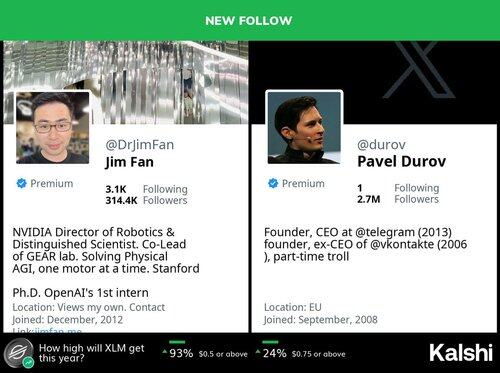Open Jim Fan's 3.1K Following list
Viewport: 500px width, 373px height.
coord(146,189)
